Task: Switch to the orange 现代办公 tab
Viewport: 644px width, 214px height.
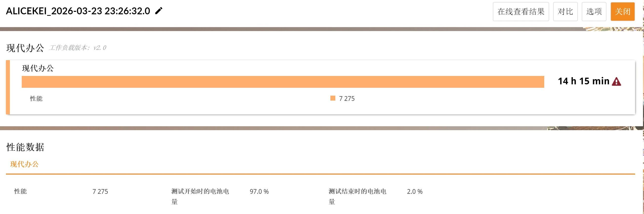Action: 24,164
